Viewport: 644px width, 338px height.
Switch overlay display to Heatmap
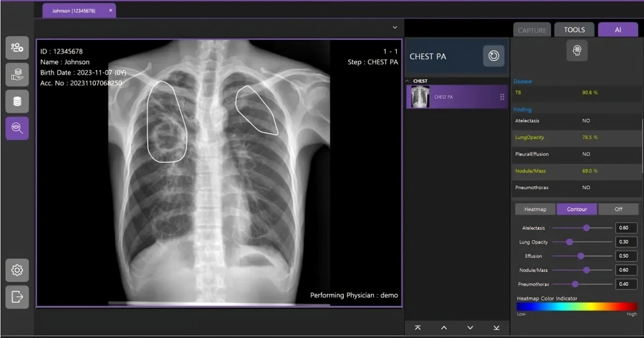535,209
